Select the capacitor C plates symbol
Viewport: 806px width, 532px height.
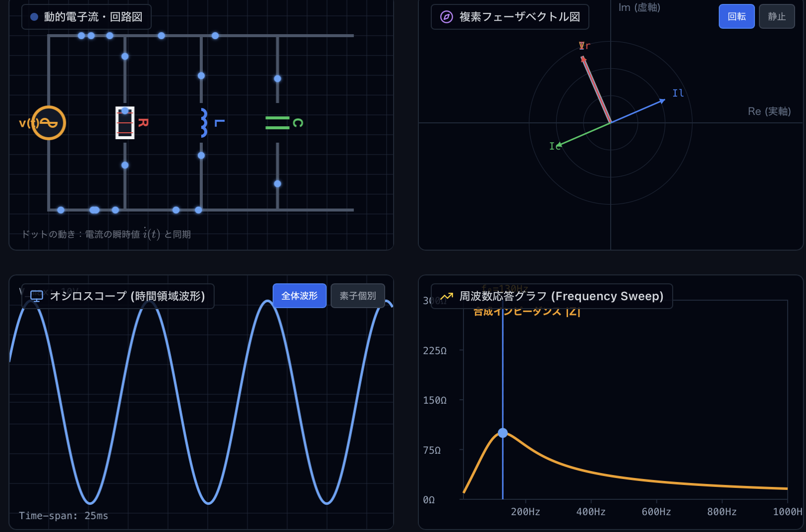[278, 123]
